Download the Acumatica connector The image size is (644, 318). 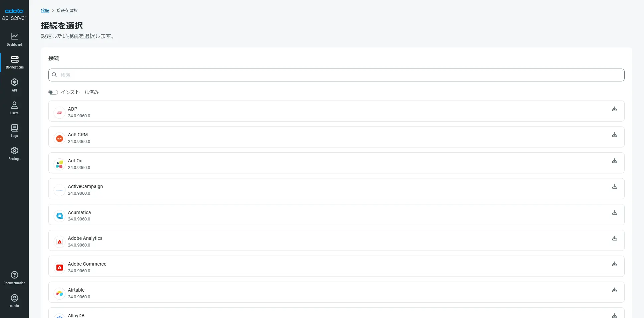pyautogui.click(x=614, y=213)
